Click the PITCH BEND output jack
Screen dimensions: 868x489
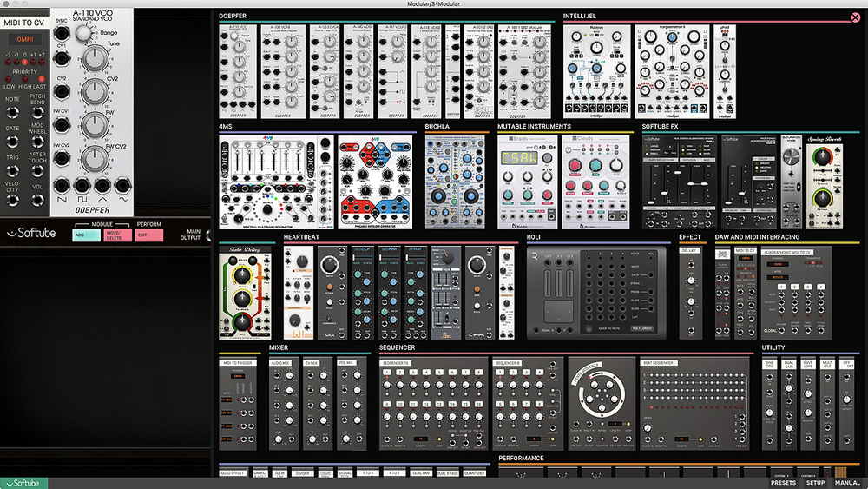tap(37, 113)
